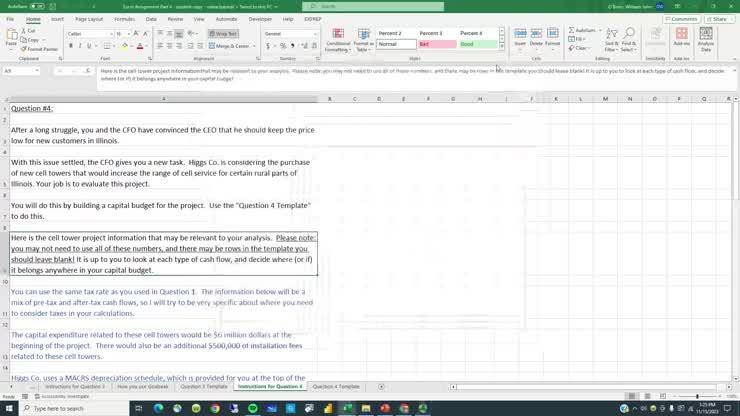Click the Share button
This screenshot has width=740, height=416.
(716, 19)
